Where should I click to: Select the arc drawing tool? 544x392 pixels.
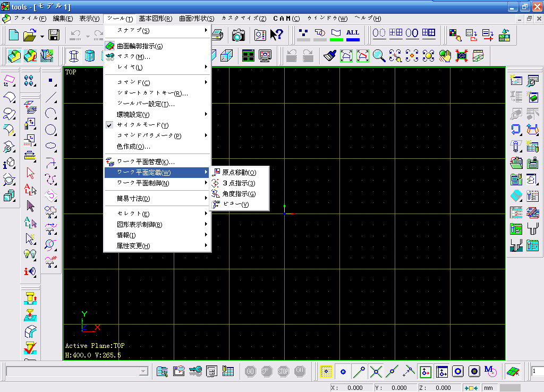(x=50, y=114)
